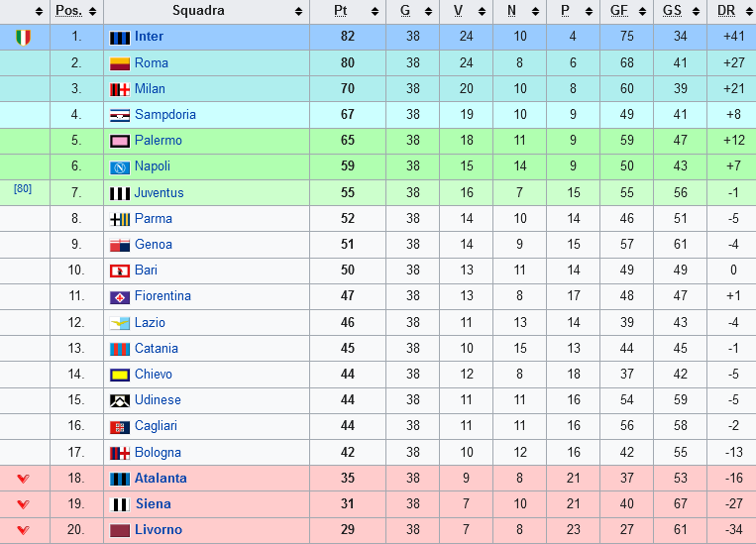The width and height of the screenshot is (756, 544).
Task: Open footnote reference 80
Action: [23, 188]
